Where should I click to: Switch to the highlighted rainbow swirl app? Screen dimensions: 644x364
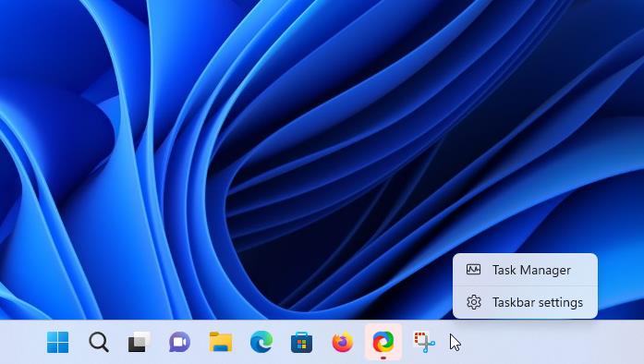(x=383, y=342)
